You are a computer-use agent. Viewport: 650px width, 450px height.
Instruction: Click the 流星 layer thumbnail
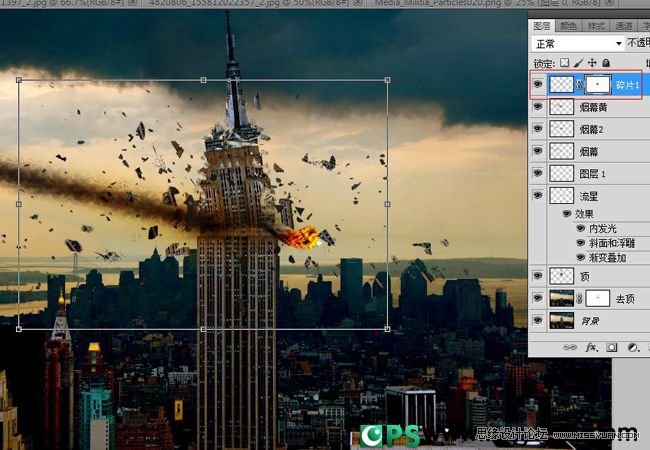(561, 195)
